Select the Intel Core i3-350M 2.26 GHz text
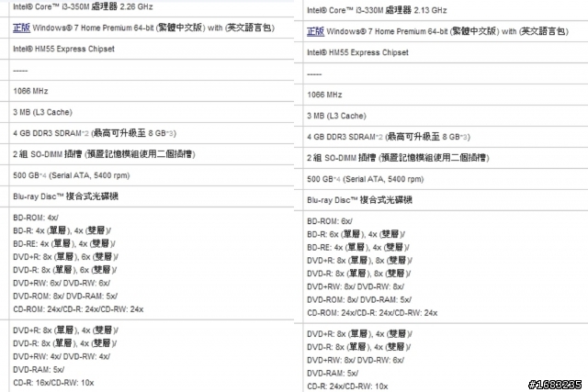 83,6
